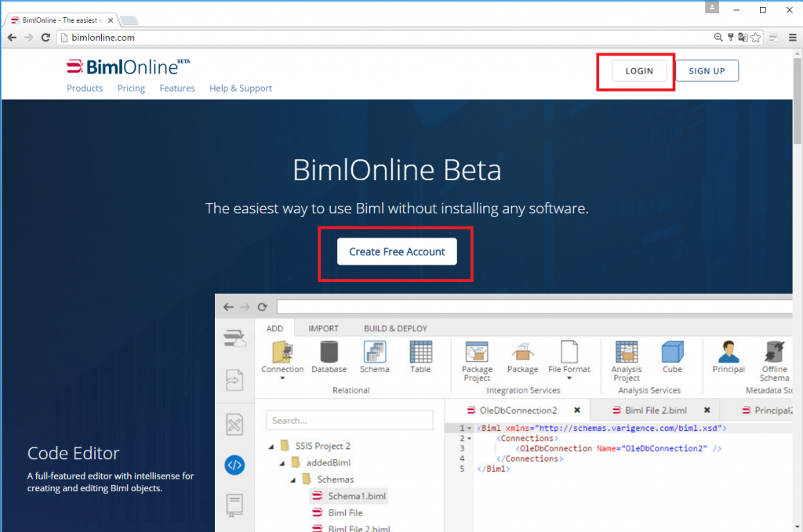The height and width of the screenshot is (532, 803).
Task: Switch to the IMPORT ribbon tab
Action: [323, 328]
